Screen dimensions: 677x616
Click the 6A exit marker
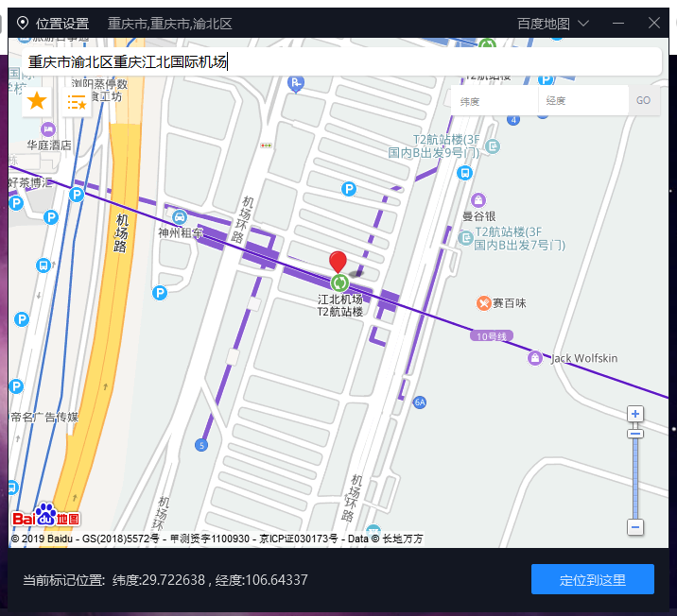(420, 402)
